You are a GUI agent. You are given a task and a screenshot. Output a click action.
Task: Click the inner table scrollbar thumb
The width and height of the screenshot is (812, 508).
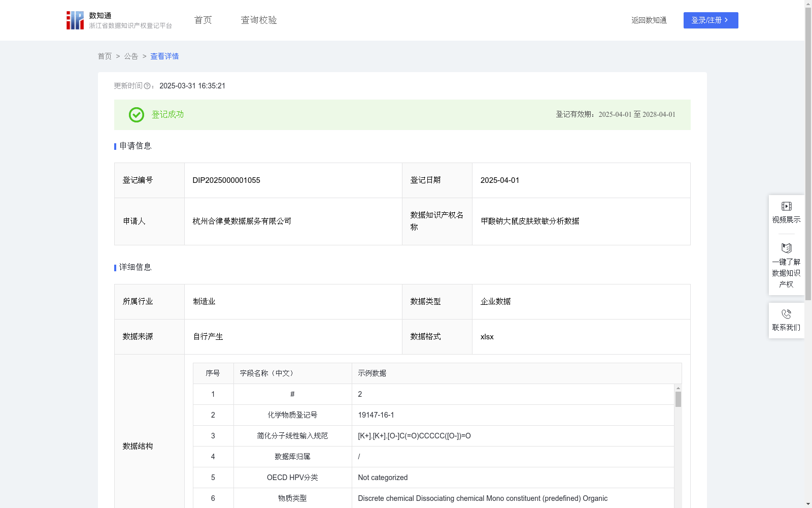(678, 399)
